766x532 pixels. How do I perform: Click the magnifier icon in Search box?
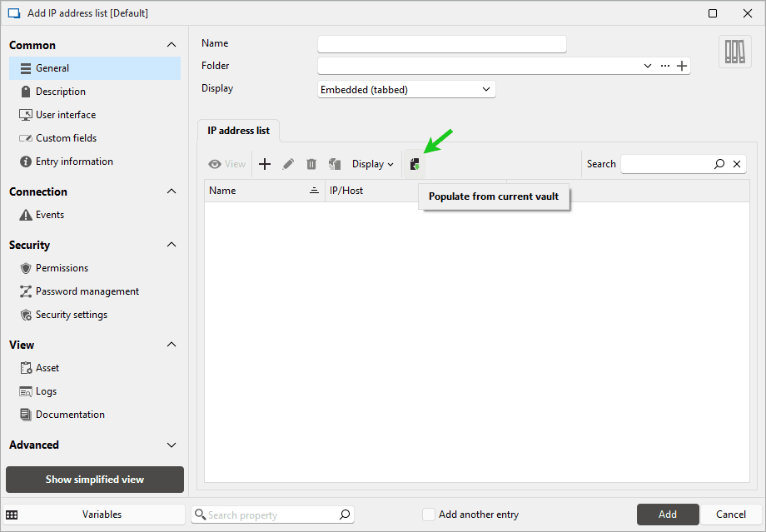(x=719, y=165)
